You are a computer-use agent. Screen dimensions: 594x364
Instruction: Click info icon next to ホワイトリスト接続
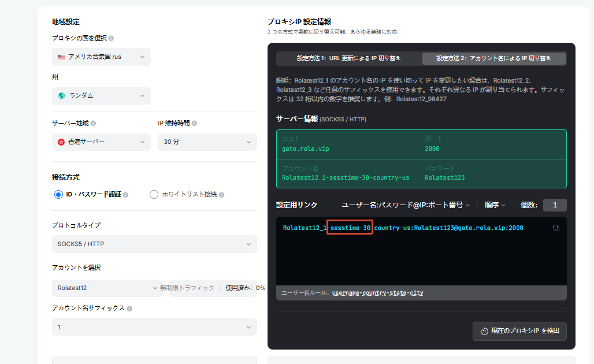222,195
